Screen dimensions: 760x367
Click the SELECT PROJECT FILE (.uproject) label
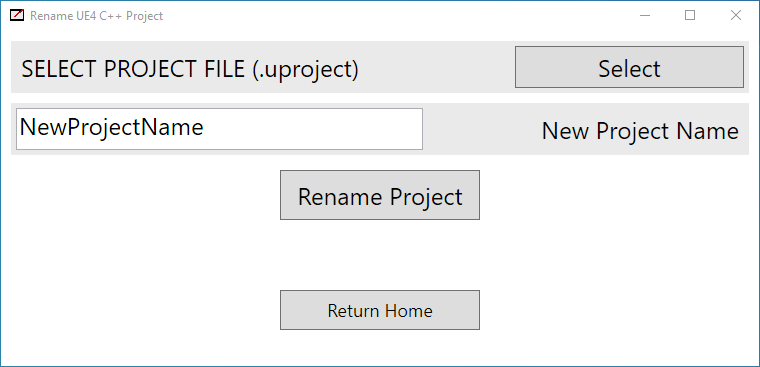click(x=190, y=69)
